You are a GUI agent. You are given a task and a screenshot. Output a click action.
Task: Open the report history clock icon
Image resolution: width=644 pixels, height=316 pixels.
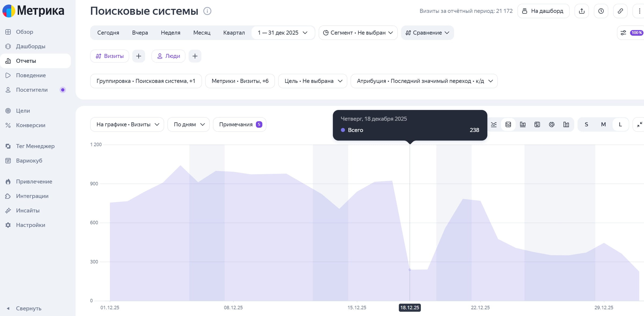(x=601, y=11)
